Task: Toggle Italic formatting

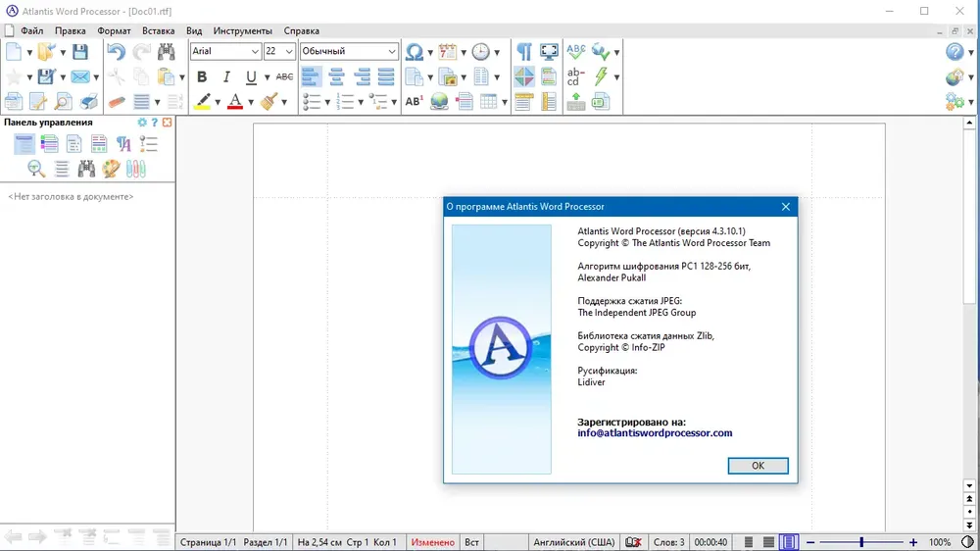Action: pos(226,76)
